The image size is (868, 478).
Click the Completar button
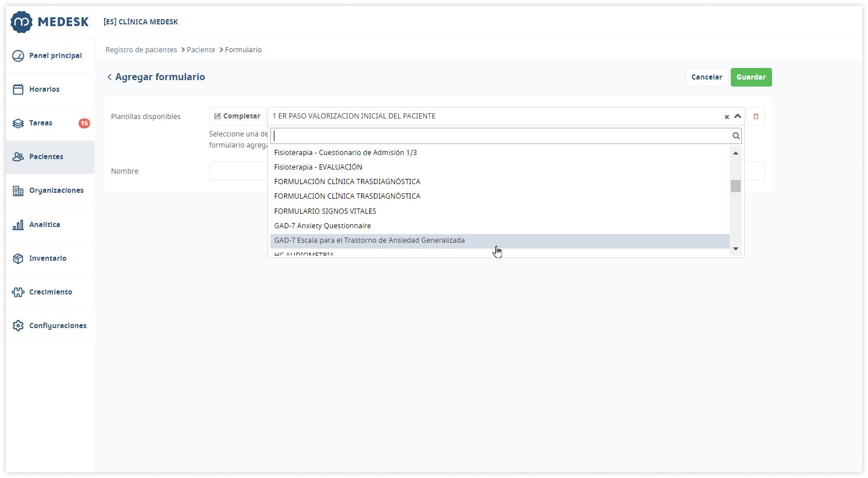(237, 116)
